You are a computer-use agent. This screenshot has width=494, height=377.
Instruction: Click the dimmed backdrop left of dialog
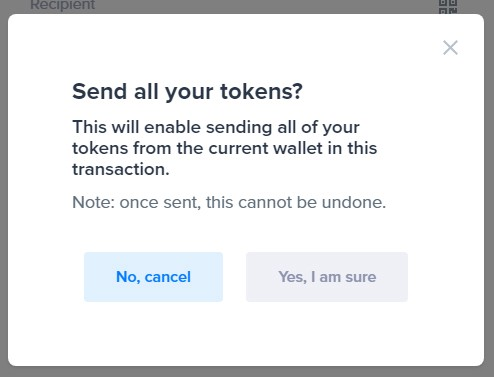4,188
